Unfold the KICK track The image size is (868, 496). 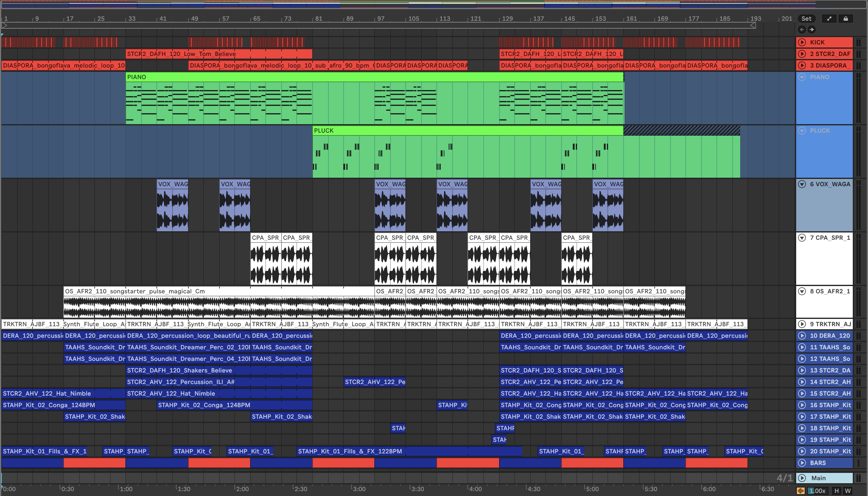point(802,42)
